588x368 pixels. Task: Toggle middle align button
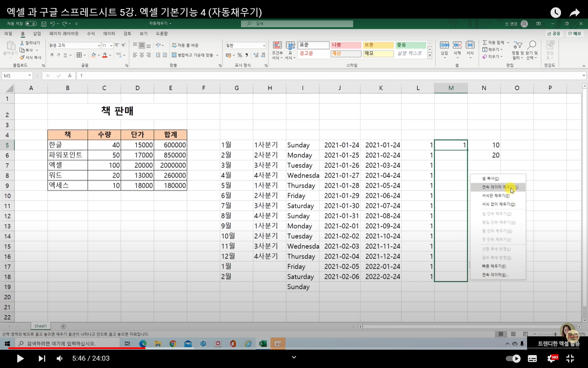(x=142, y=45)
